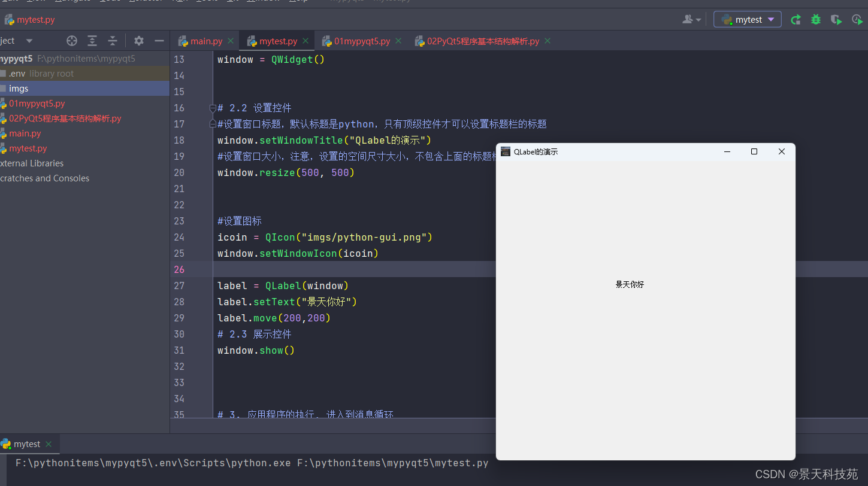
Task: Switch to the main.py editor tab
Action: (x=206, y=41)
